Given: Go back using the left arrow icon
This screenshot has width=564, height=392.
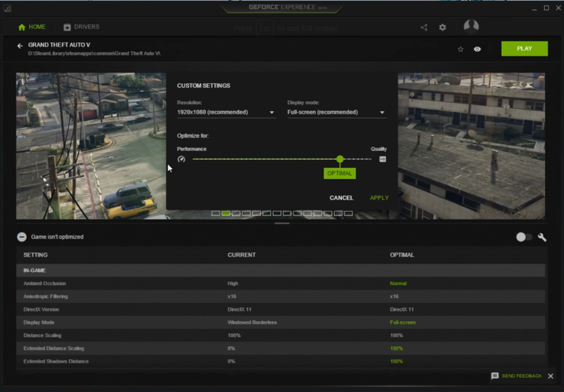Looking at the screenshot, I should tap(20, 45).
